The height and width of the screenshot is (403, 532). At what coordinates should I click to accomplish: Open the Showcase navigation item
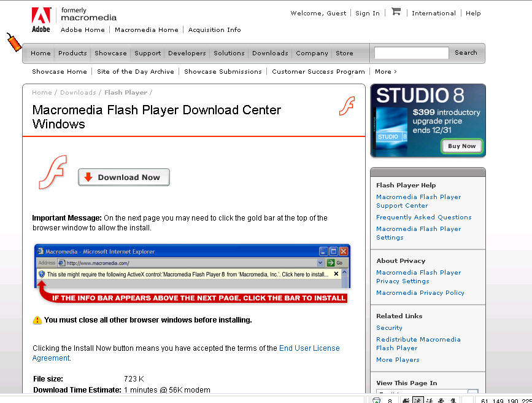[110, 53]
